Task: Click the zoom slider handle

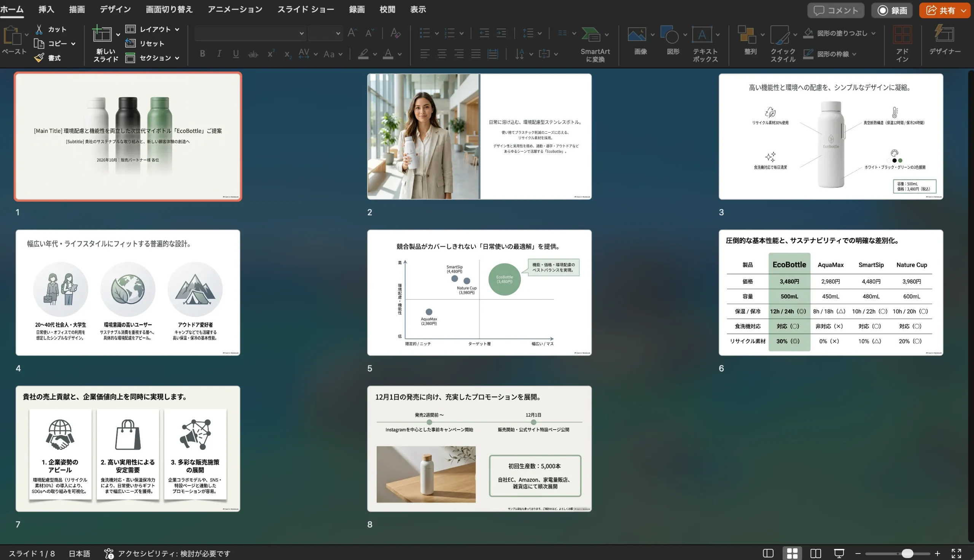Action: click(907, 554)
